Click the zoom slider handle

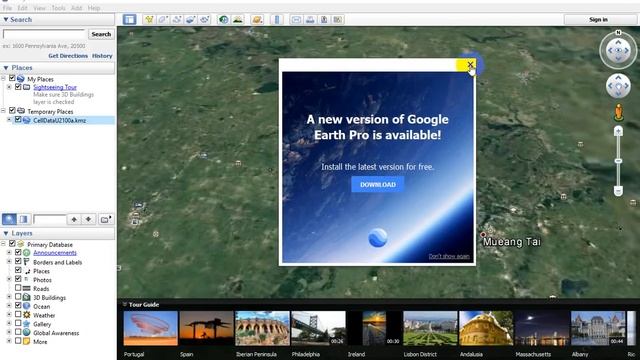click(x=618, y=161)
